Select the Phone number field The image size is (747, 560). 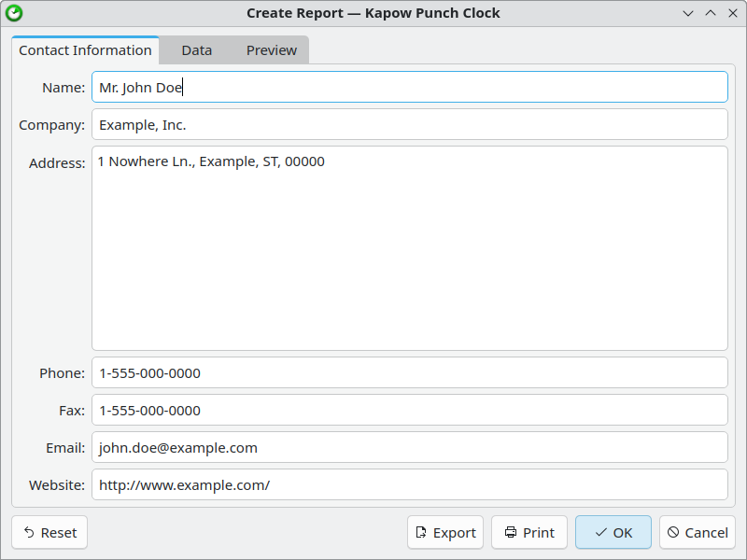click(x=409, y=373)
